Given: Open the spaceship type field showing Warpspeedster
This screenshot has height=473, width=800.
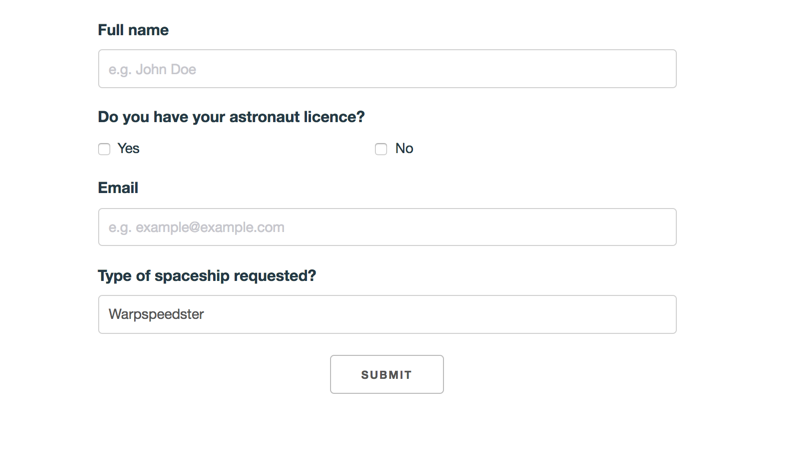Looking at the screenshot, I should [387, 314].
